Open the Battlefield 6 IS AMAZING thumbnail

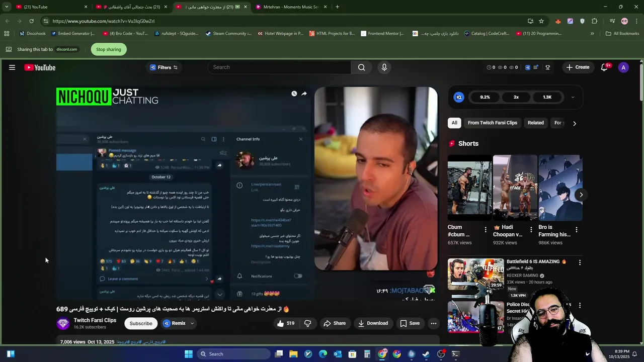click(475, 274)
